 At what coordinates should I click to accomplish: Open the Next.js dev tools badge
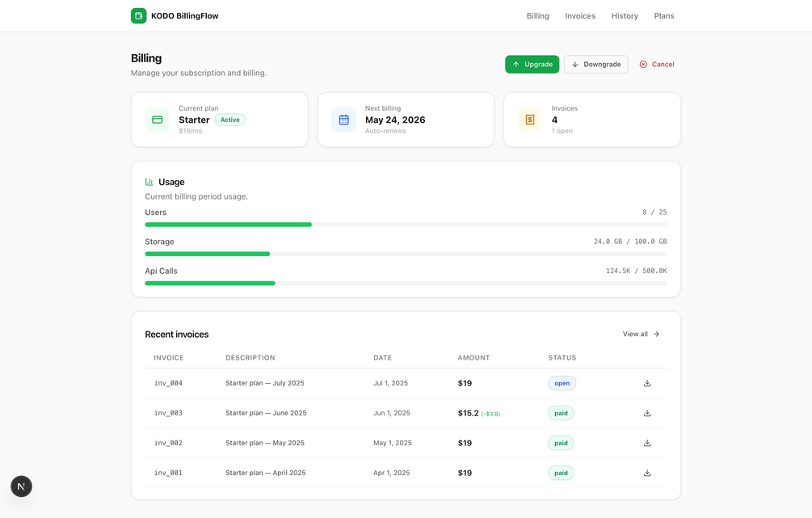[x=21, y=486]
